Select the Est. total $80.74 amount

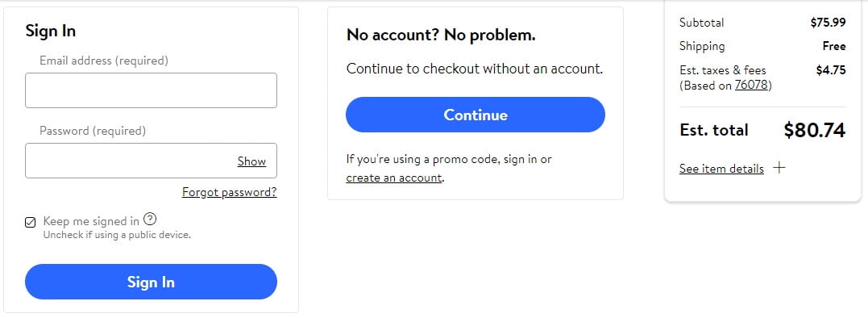point(814,130)
